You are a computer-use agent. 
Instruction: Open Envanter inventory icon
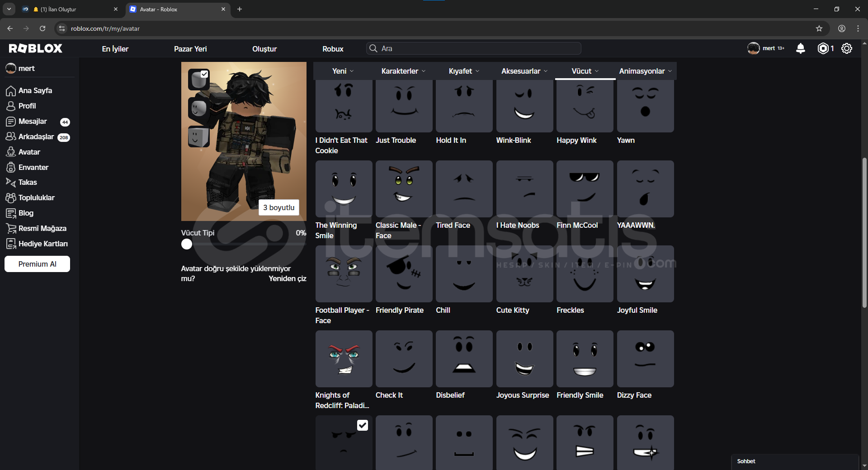11,167
